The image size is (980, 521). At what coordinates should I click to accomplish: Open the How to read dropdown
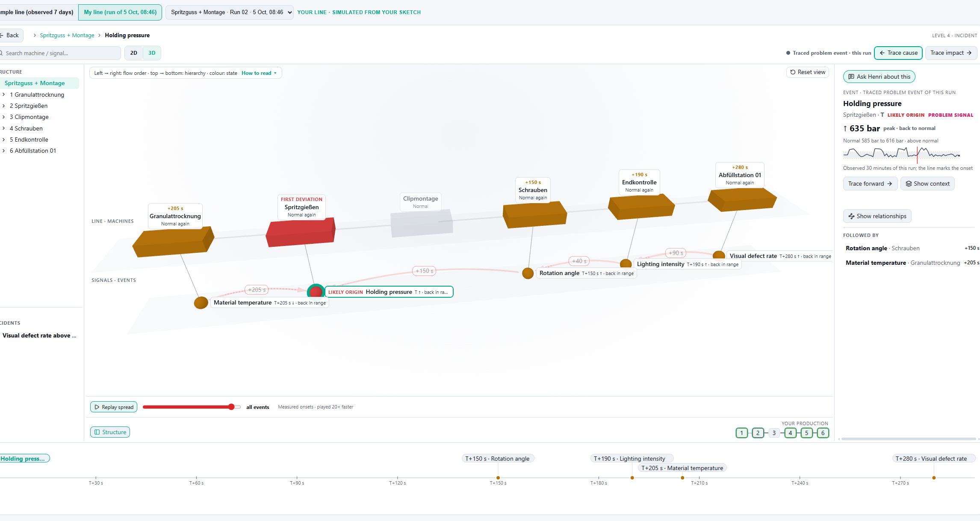[x=259, y=73]
